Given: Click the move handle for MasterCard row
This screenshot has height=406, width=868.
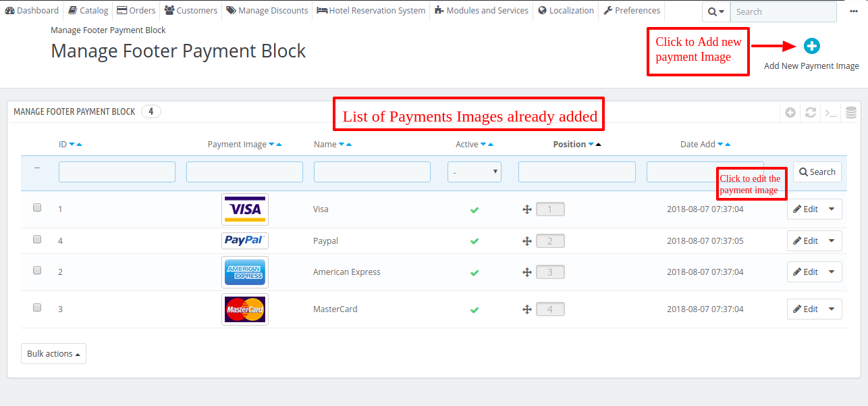Looking at the screenshot, I should 527,309.
